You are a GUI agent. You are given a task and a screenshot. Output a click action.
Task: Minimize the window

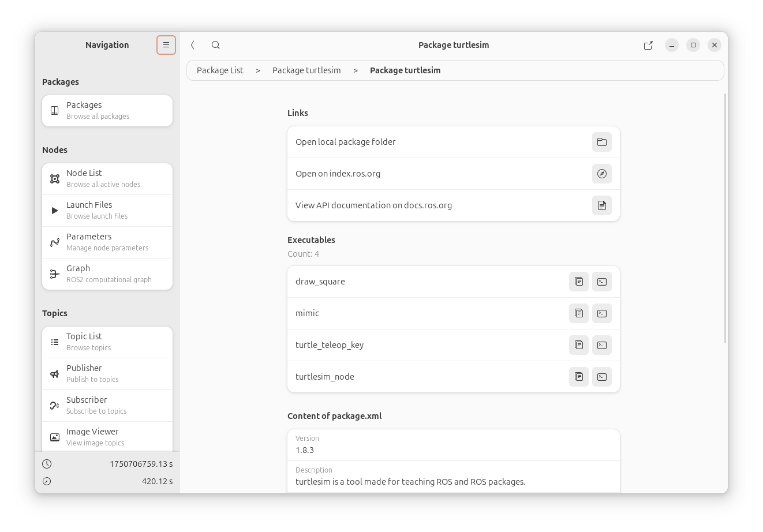672,45
